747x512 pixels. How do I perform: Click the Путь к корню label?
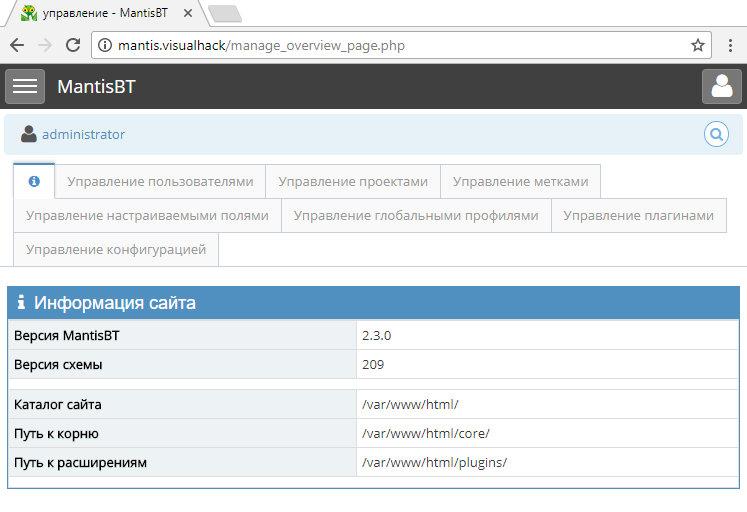pos(56,434)
